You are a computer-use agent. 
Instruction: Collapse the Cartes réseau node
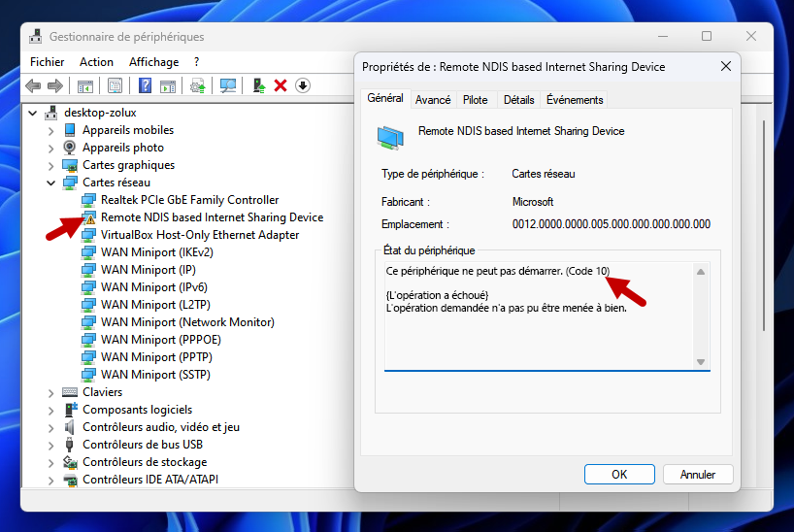pos(51,183)
